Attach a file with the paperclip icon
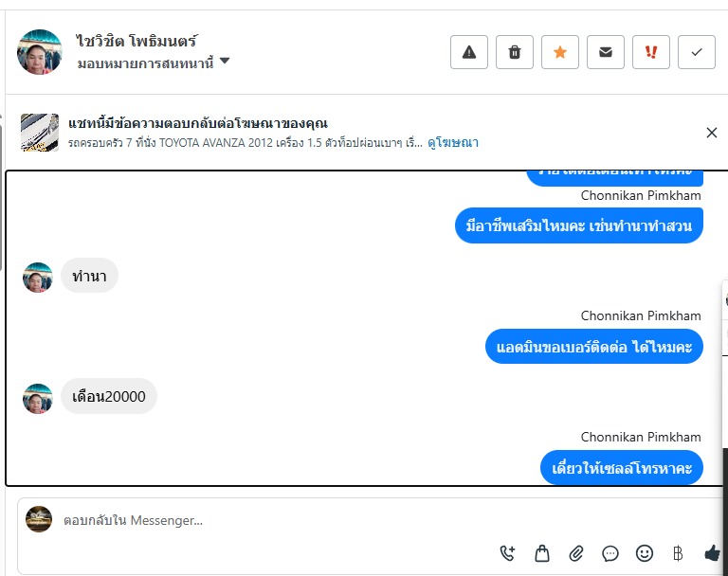Image resolution: width=728 pixels, height=576 pixels. 576,553
